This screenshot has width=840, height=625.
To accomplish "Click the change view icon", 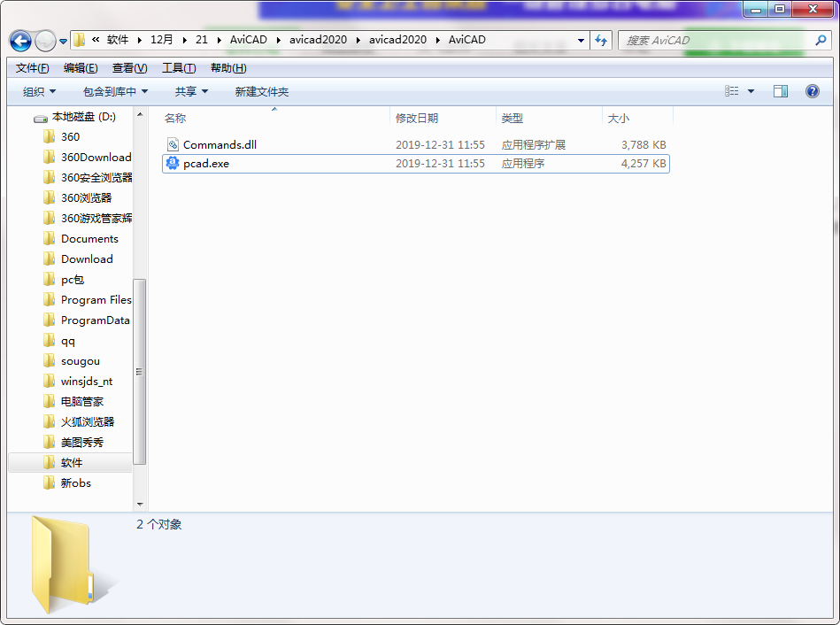I will coord(732,91).
